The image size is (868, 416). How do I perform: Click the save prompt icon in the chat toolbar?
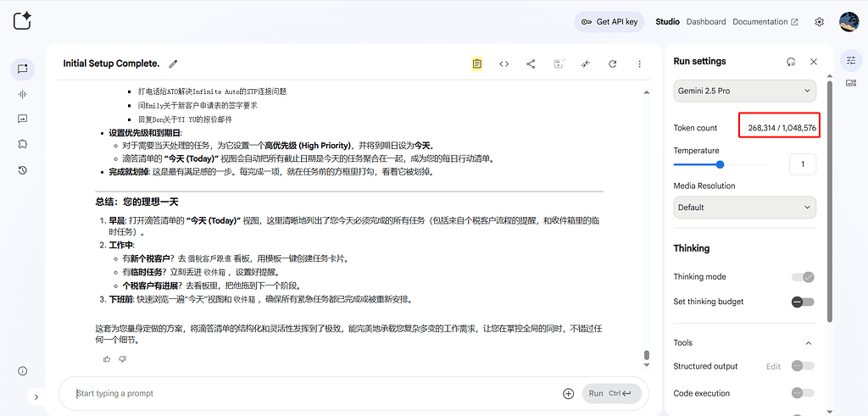(559, 64)
